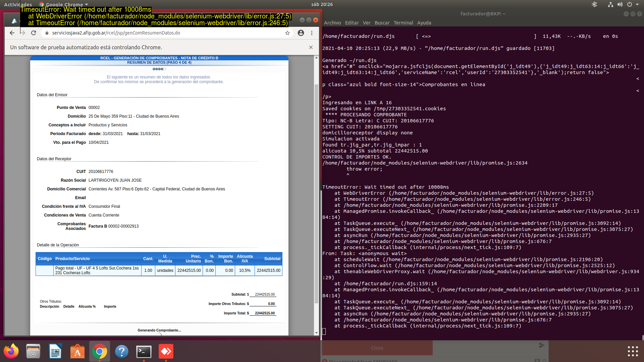Image resolution: width=644 pixels, height=362 pixels.
Task: Show applications grid button
Action: 633,351
